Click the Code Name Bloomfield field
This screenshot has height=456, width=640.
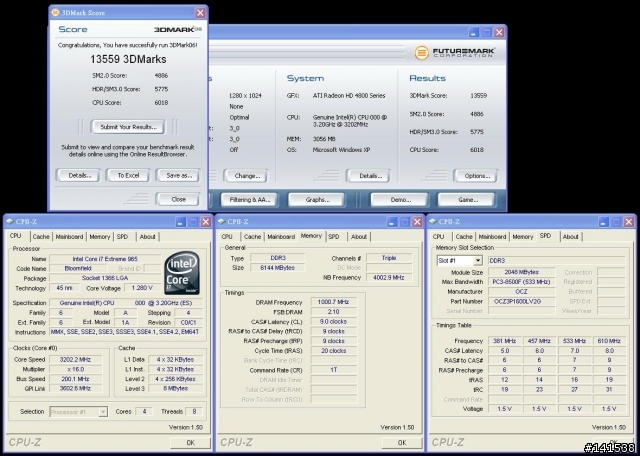(x=78, y=269)
